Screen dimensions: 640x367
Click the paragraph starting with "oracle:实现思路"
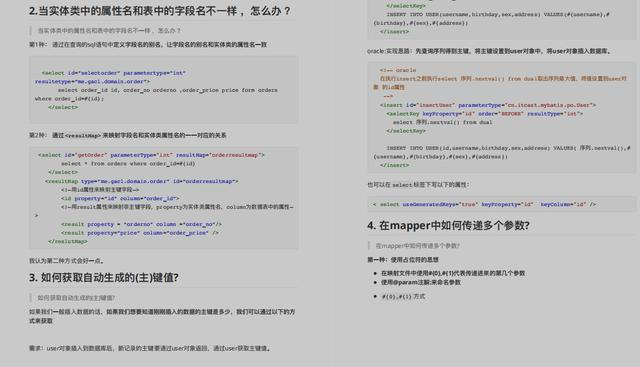pos(490,51)
